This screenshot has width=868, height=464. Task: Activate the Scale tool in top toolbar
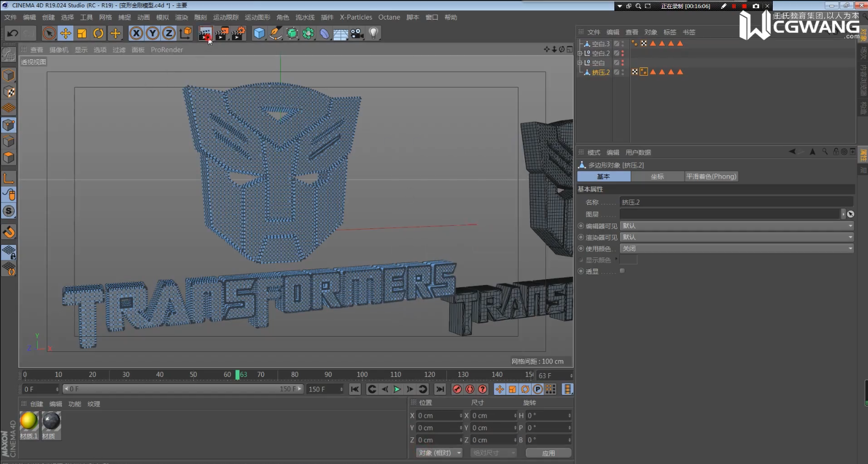coord(82,33)
